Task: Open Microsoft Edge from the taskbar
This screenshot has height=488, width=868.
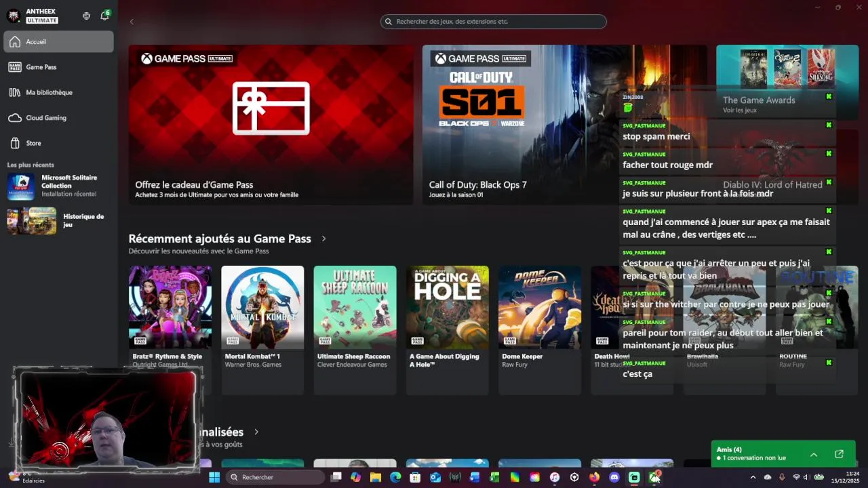Action: pos(395,477)
